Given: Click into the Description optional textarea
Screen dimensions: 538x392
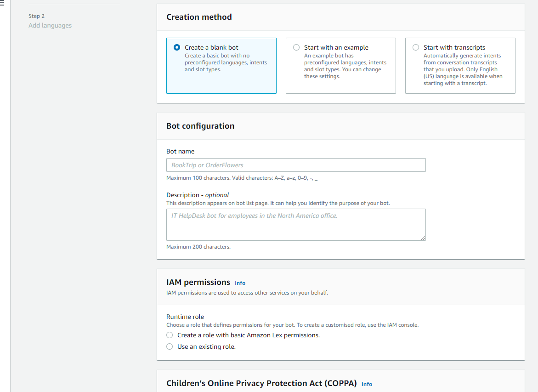Looking at the screenshot, I should point(296,224).
